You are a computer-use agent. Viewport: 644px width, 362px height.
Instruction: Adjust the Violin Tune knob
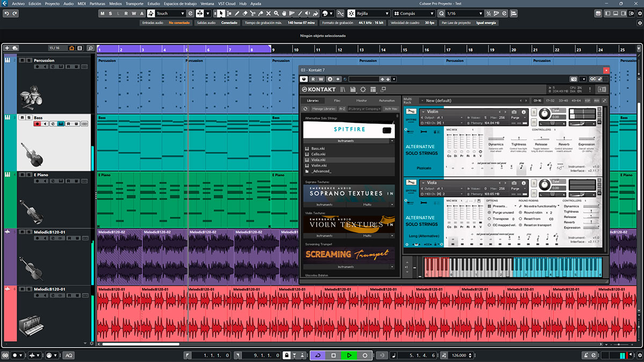pyautogui.click(x=544, y=114)
